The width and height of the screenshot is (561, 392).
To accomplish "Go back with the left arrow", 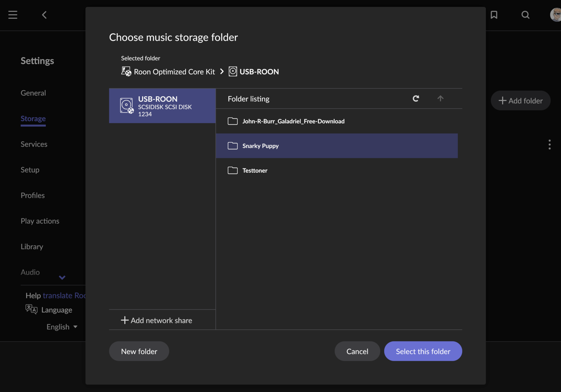I will click(x=44, y=15).
